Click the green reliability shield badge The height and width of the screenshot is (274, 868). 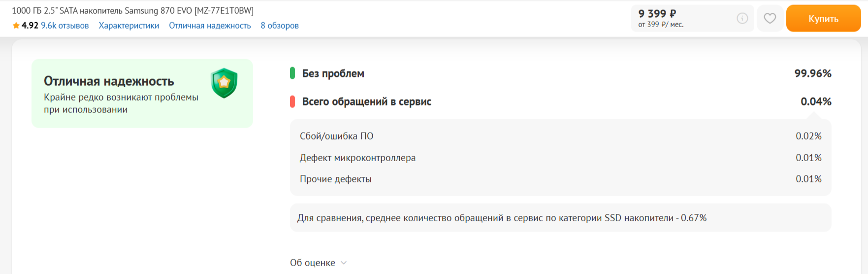click(224, 83)
